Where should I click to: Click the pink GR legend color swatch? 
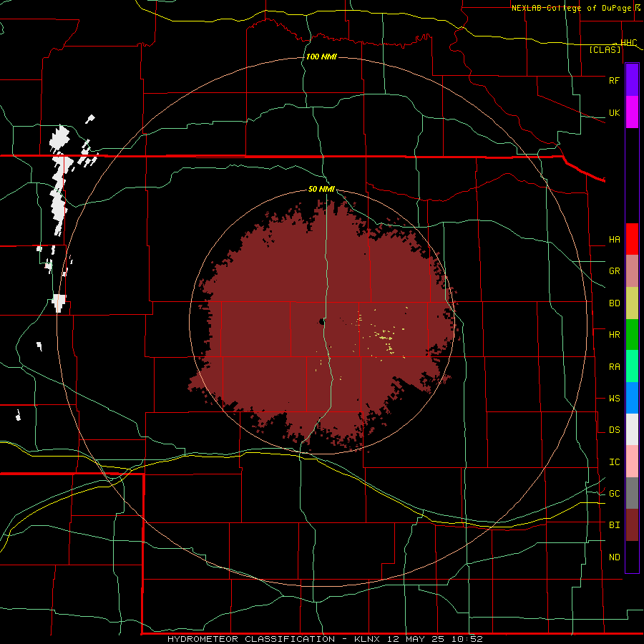[632, 271]
